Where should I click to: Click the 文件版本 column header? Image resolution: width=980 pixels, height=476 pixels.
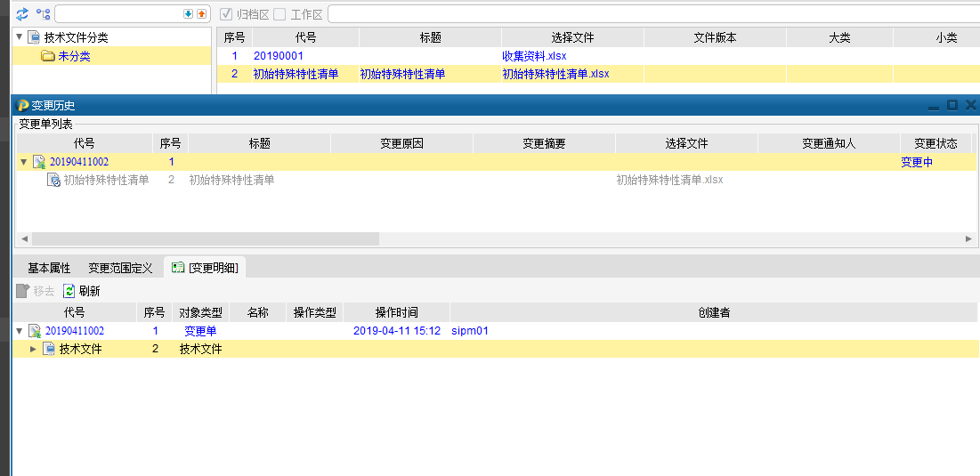(715, 37)
